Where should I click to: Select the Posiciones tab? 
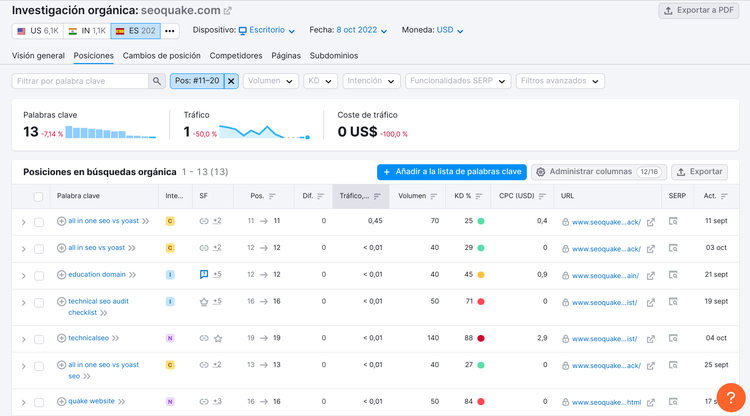[x=93, y=56]
